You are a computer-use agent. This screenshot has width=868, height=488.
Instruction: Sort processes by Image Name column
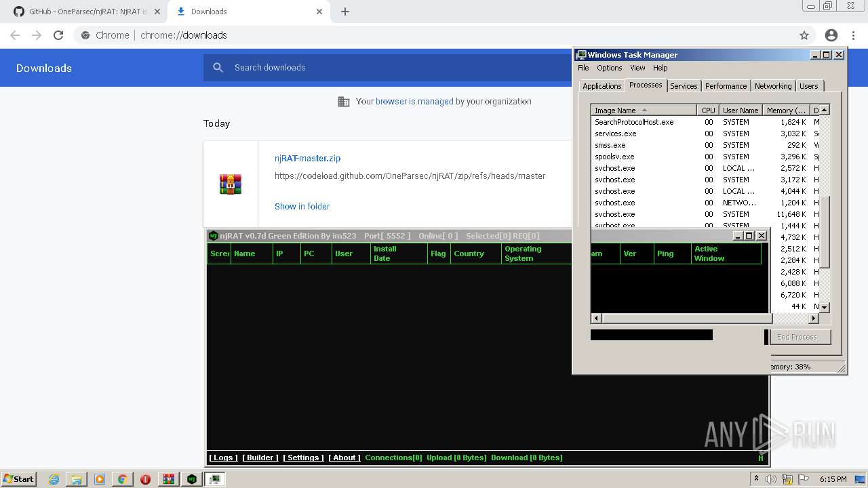tap(644, 110)
